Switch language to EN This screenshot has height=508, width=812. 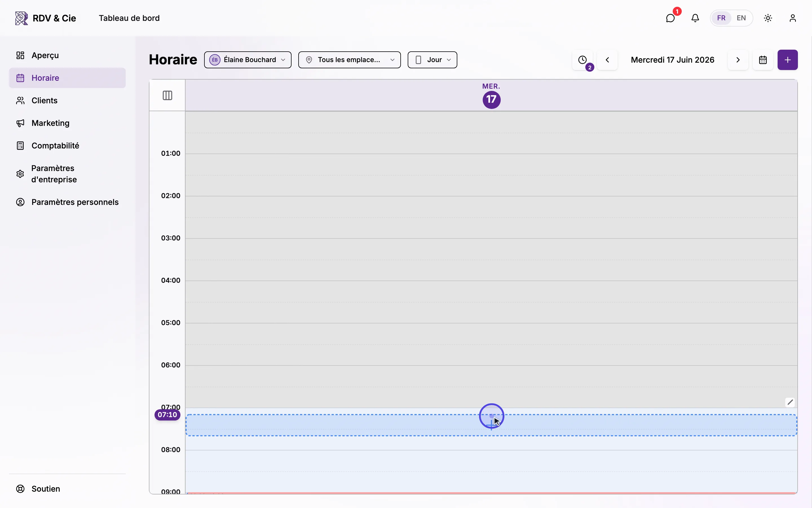[741, 18]
